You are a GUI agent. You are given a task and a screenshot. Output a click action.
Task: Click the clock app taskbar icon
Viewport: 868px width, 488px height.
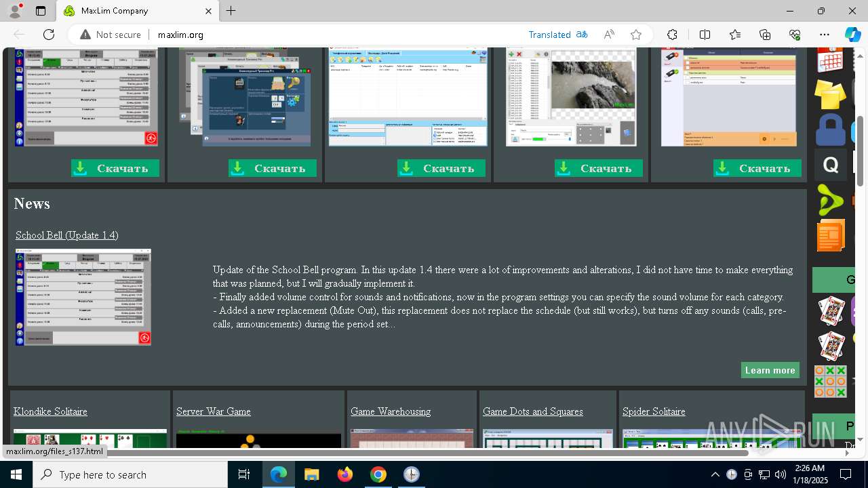(411, 474)
